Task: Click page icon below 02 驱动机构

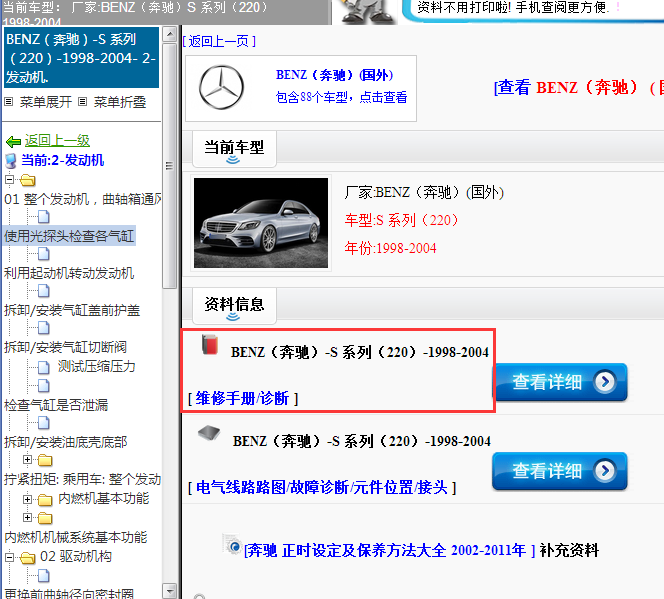Action: [43, 575]
